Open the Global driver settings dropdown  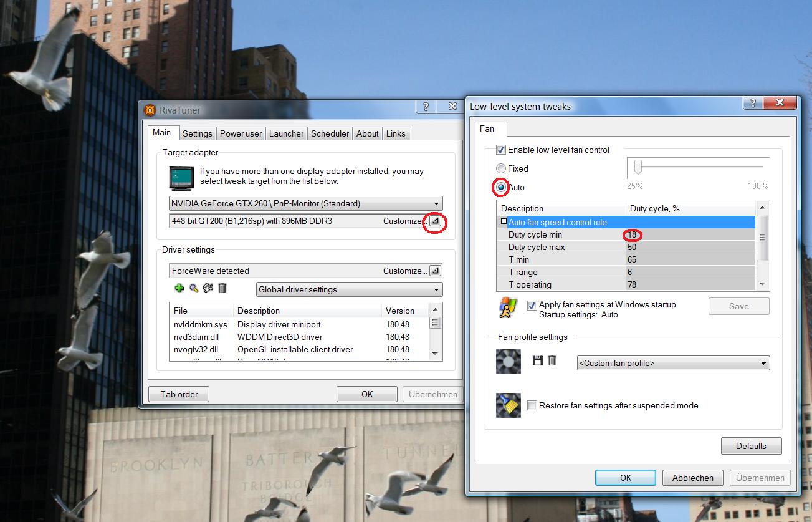349,289
